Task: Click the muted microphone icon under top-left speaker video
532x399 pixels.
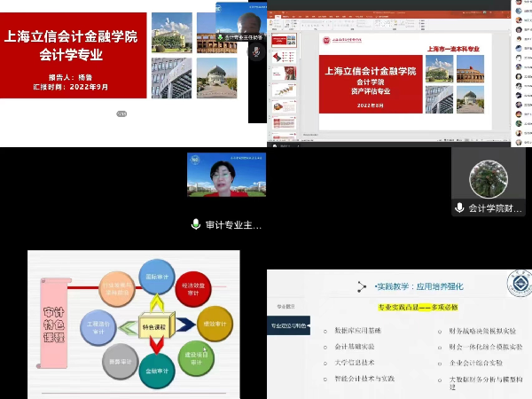Action: pos(256,52)
